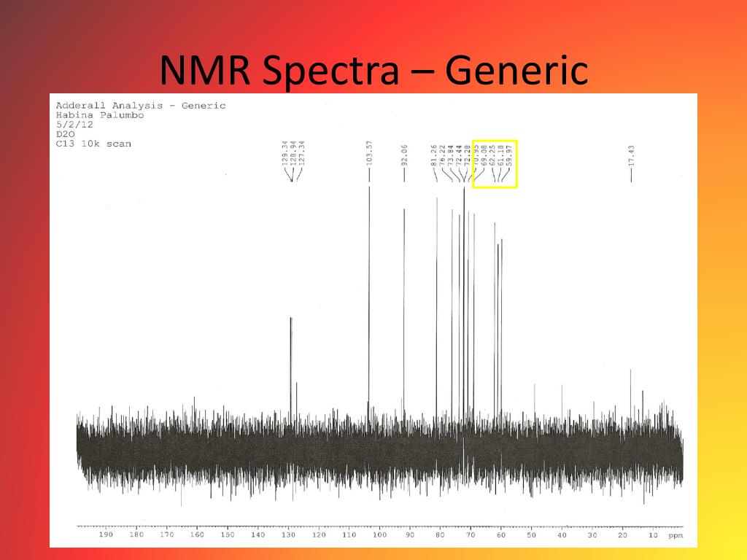Click the peak label "127.34"
Image resolution: width=747 pixels, height=560 pixels.
[x=301, y=153]
